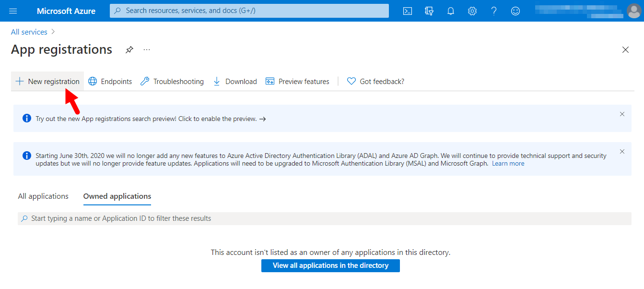Click New registration
The height and width of the screenshot is (289, 644).
47,81
